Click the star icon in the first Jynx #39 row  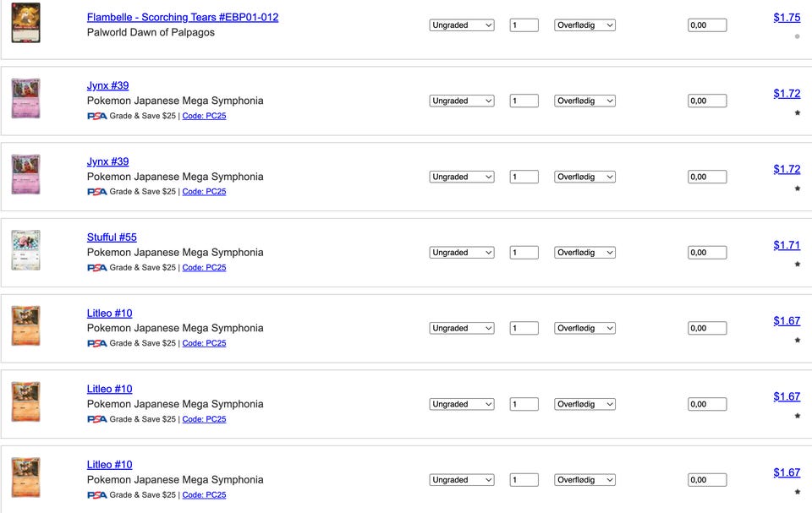pos(798,113)
